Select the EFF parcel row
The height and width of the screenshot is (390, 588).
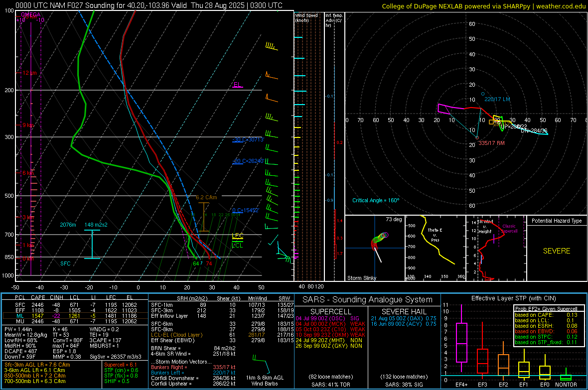(75, 310)
